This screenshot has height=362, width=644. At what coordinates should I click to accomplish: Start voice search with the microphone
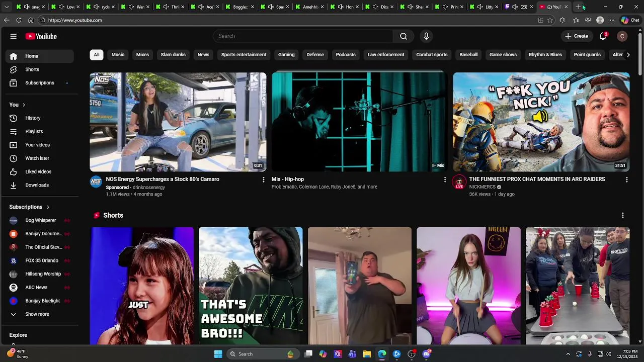coord(426,36)
